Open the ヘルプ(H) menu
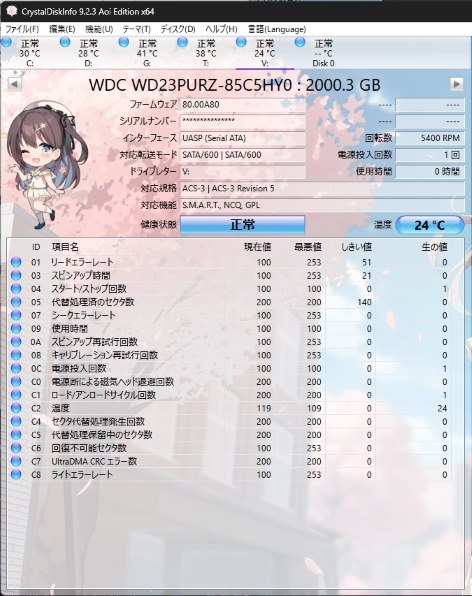This screenshot has height=596, width=472. pos(221,29)
